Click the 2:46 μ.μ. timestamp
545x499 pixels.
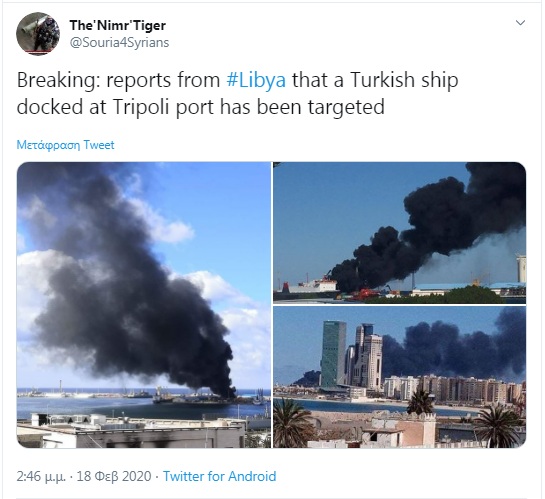(x=41, y=476)
